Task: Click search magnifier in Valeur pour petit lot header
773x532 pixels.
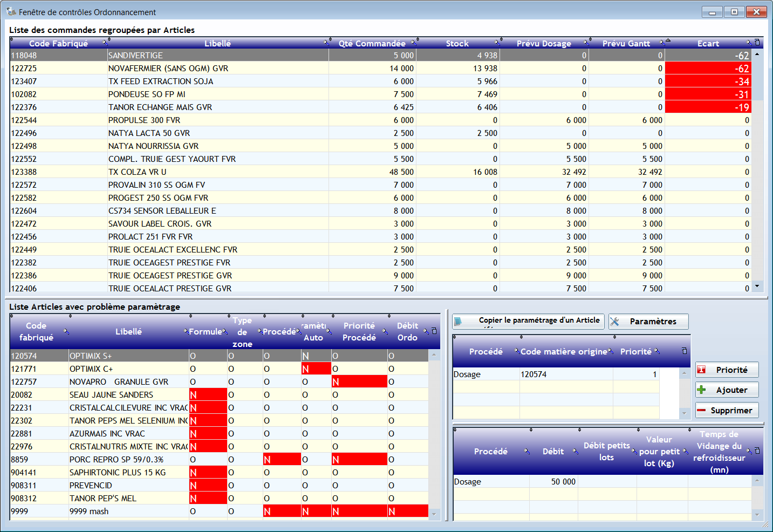Action: click(686, 451)
